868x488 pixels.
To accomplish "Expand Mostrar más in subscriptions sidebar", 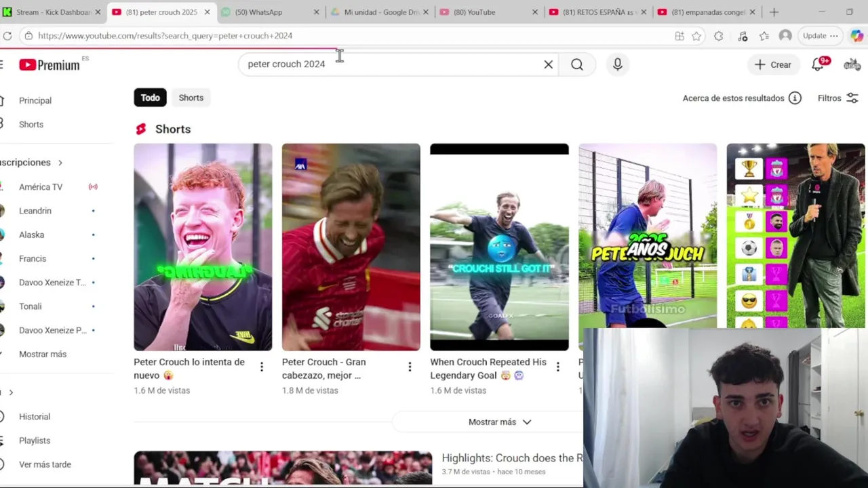I will pyautogui.click(x=43, y=354).
